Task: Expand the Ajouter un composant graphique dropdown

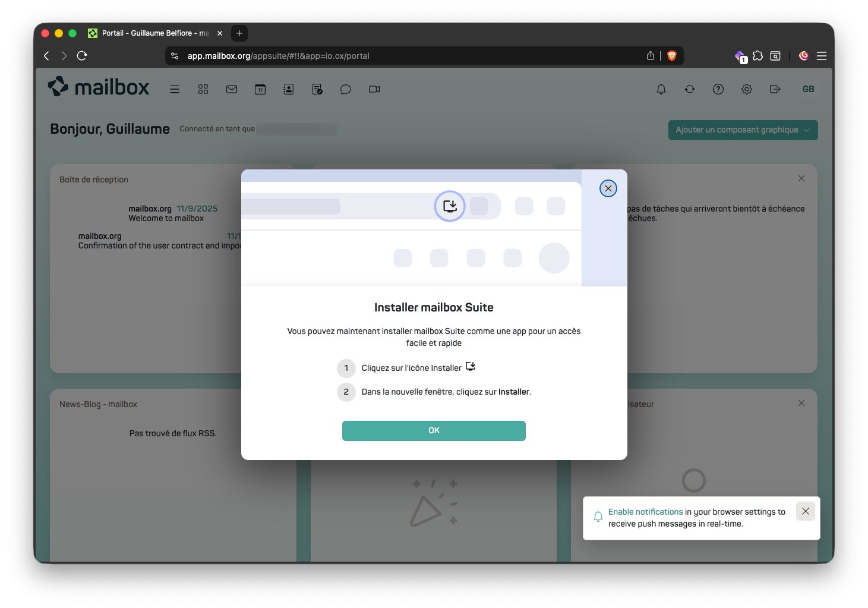Action: [743, 130]
